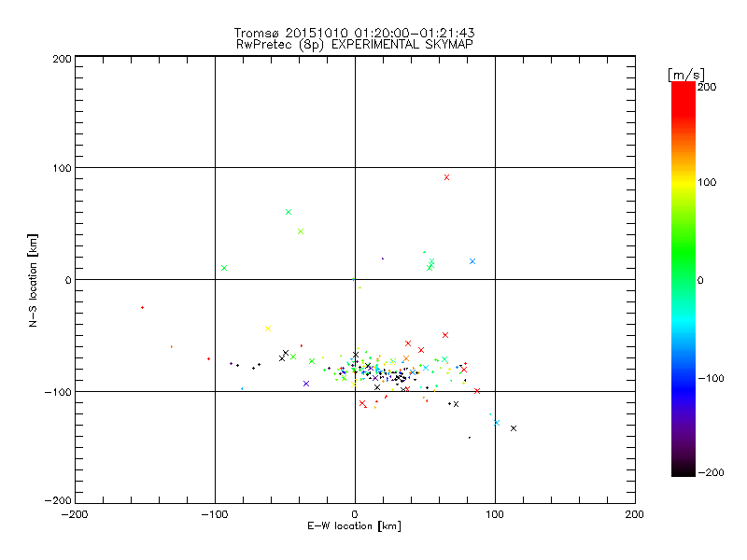Click the colorbar tick label "200"
The height and width of the screenshot is (560, 747).
707,87
